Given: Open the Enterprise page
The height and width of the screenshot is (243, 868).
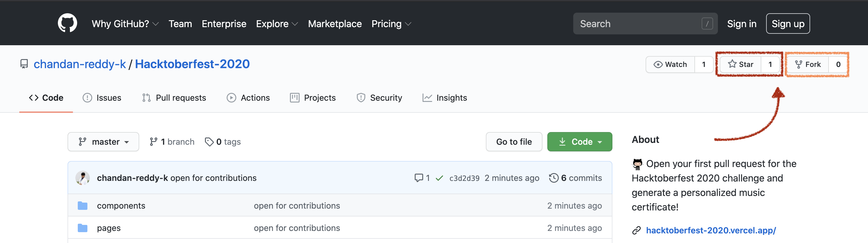Looking at the screenshot, I should [x=224, y=24].
